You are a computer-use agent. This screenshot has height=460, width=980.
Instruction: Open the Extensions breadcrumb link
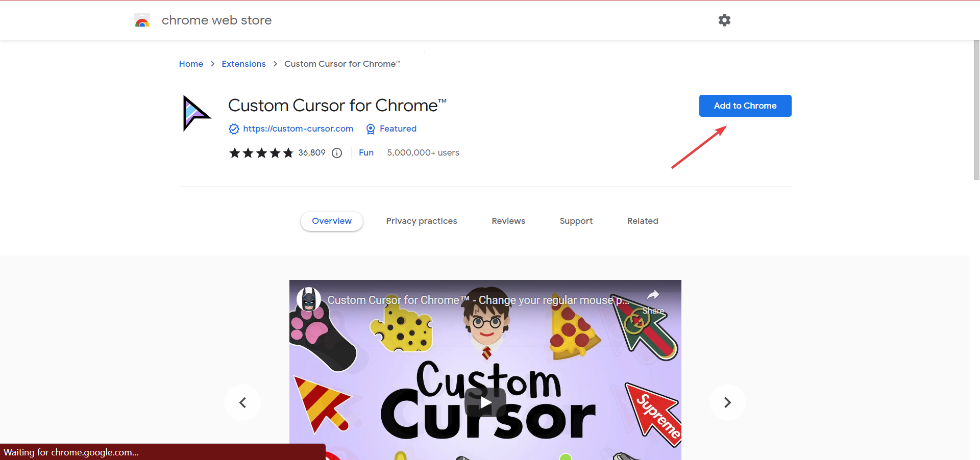[243, 64]
